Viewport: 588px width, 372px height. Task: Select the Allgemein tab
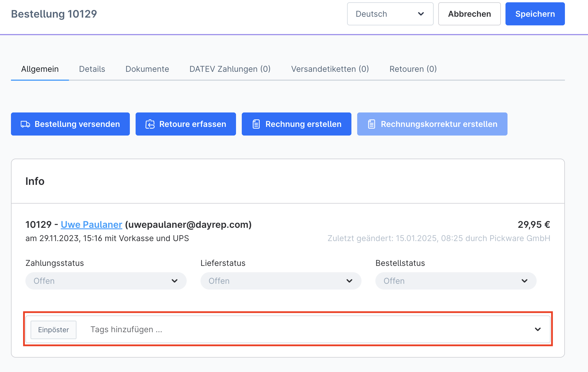[x=40, y=69]
